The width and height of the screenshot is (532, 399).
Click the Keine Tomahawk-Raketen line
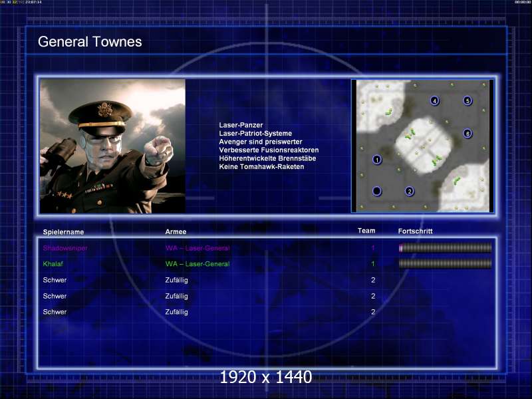click(261, 167)
